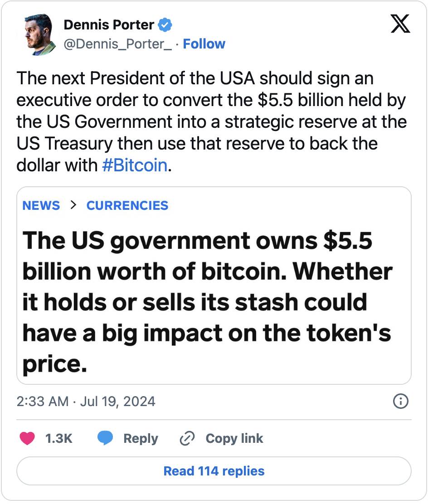Screen dimensions: 428x504
Task: Click the breadcrumb chevron after NEWS
Action: (73, 205)
